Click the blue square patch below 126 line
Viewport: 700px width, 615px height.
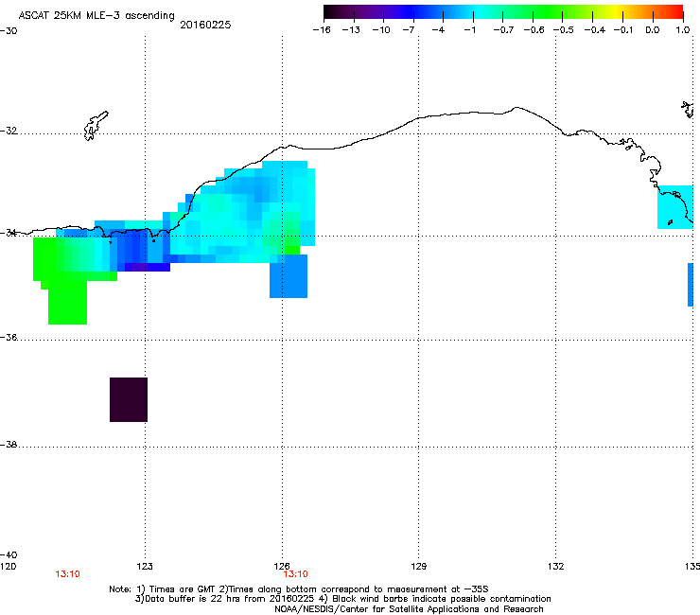[289, 276]
